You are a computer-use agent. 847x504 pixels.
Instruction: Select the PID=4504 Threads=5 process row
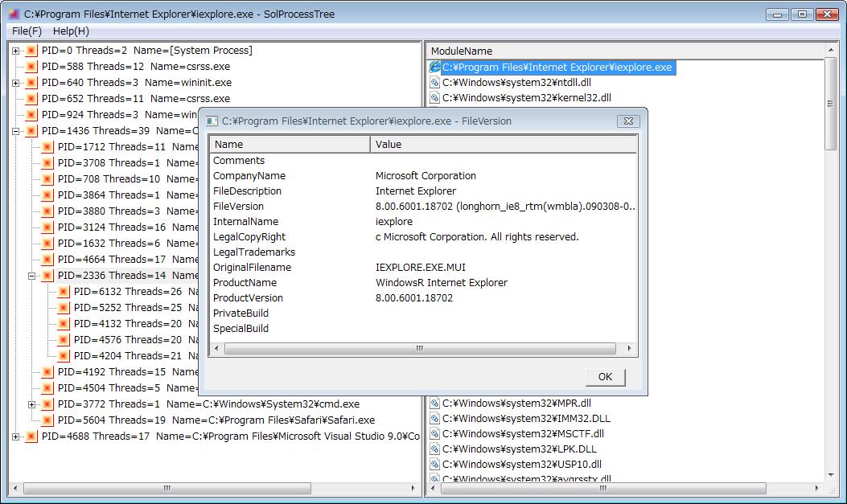(127, 388)
